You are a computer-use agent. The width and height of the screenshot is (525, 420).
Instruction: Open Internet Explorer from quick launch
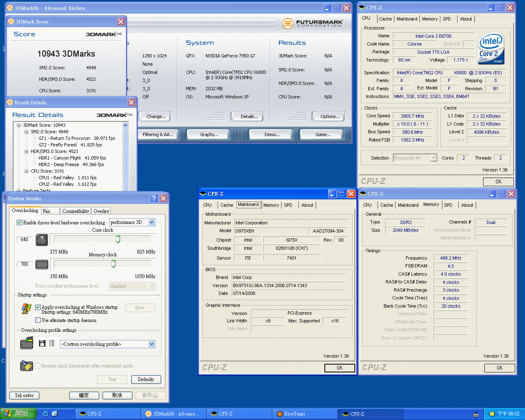(x=45, y=414)
